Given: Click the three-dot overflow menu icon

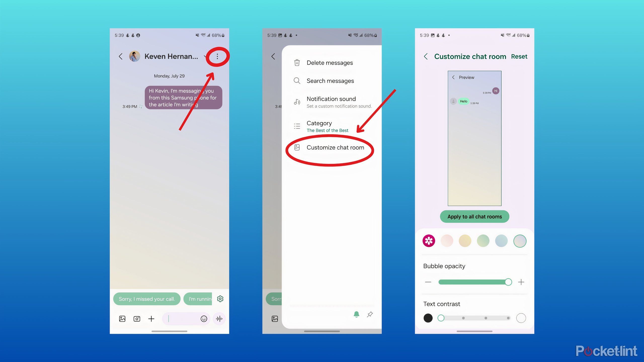Looking at the screenshot, I should click(x=217, y=56).
